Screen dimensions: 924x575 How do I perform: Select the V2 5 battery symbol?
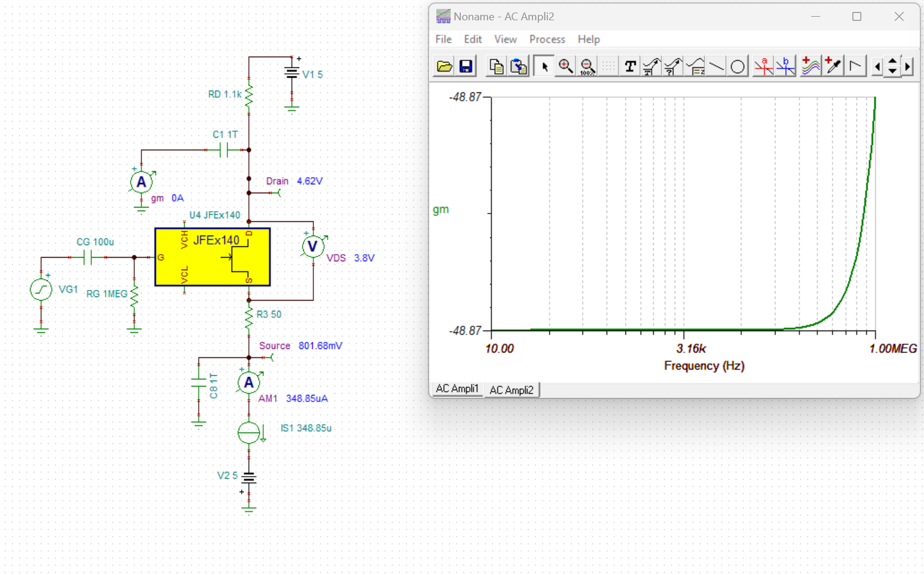[249, 477]
